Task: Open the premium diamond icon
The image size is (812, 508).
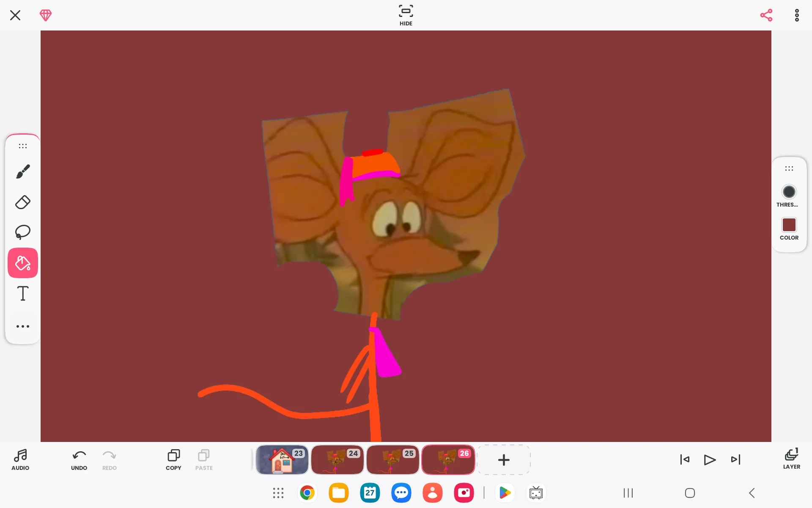Action: tap(46, 15)
